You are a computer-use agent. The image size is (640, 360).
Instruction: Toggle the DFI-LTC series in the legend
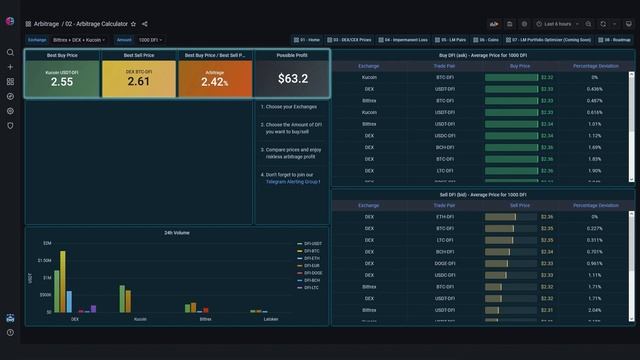coord(311,288)
